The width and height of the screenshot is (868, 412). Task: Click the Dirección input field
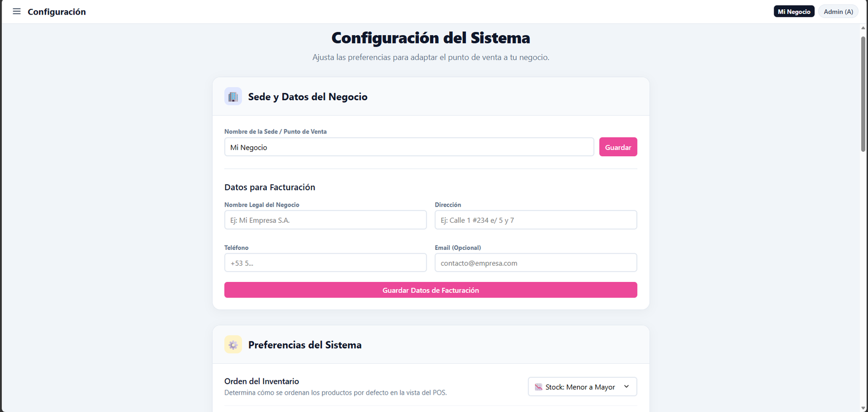(535, 220)
